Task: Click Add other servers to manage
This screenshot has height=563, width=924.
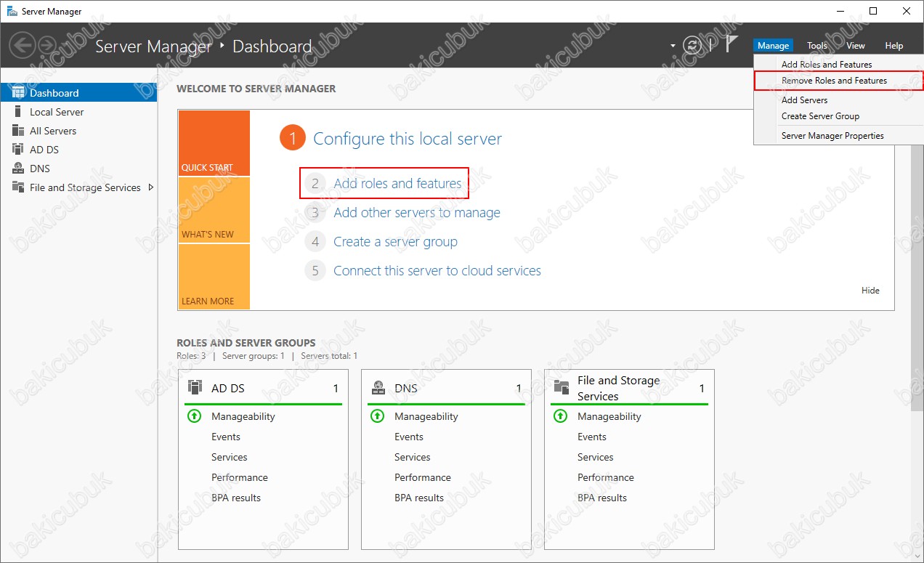Action: (417, 213)
